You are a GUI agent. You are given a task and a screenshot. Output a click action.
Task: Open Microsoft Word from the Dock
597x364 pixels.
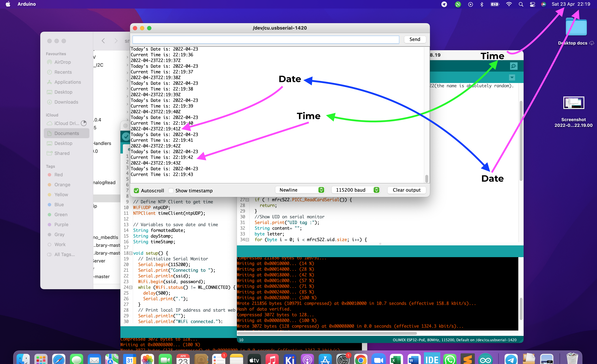click(414, 359)
